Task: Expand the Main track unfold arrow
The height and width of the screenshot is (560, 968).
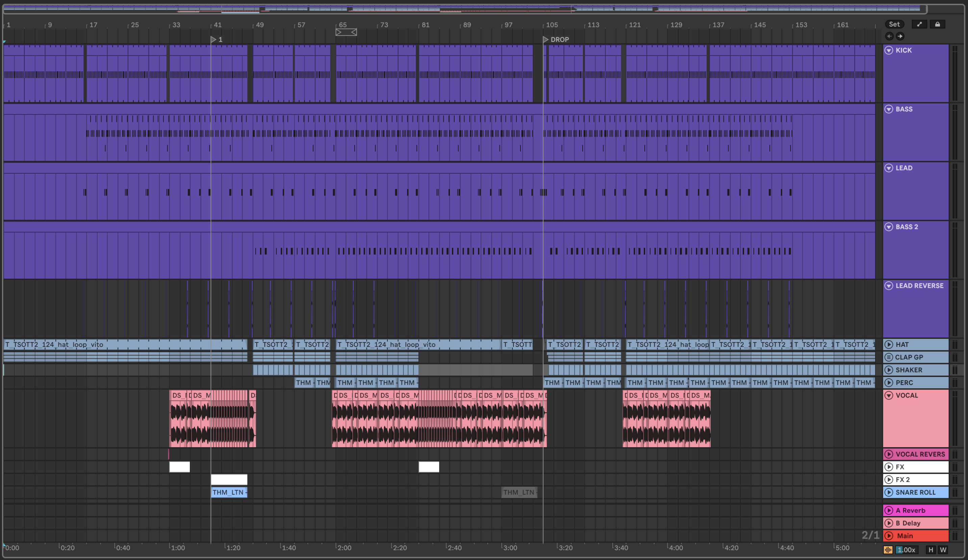Action: click(x=889, y=536)
